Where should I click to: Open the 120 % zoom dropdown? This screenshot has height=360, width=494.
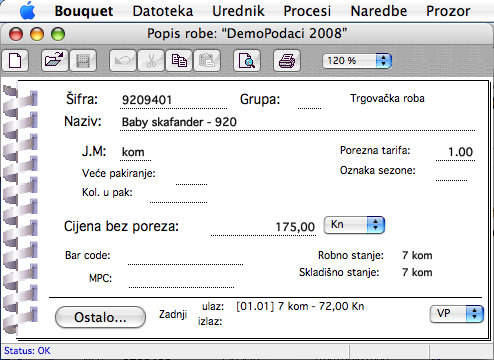coord(357,61)
